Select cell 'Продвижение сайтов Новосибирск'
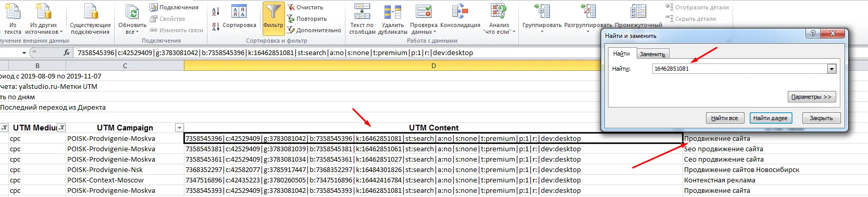The width and height of the screenshot is (868, 197). (741, 169)
